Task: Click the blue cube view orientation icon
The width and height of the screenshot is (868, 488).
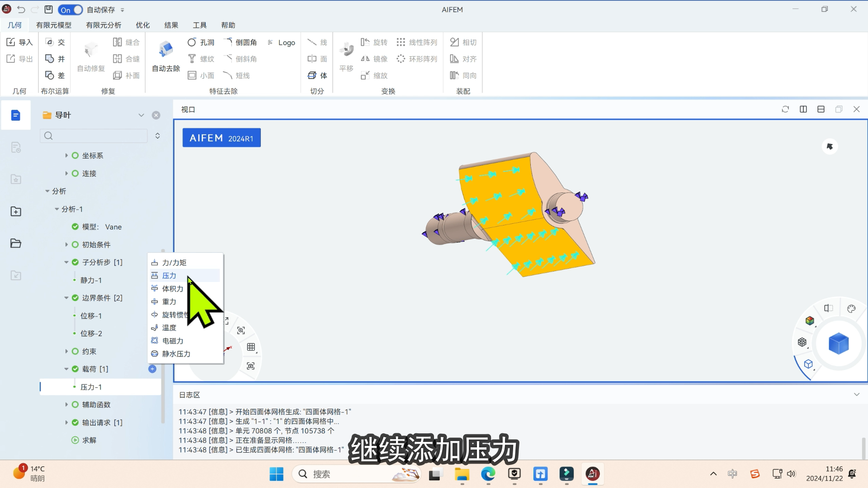Action: tap(839, 343)
